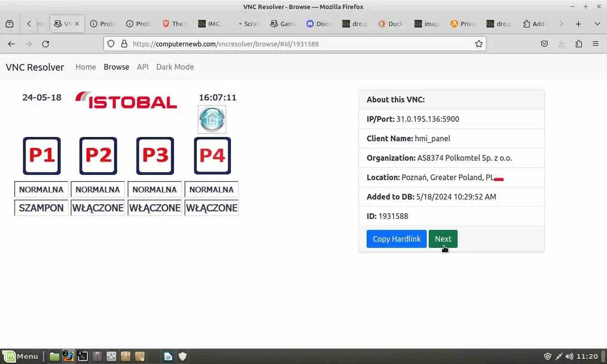Open the tray update shield icon
The width and height of the screenshot is (607, 364).
pyautogui.click(x=548, y=356)
